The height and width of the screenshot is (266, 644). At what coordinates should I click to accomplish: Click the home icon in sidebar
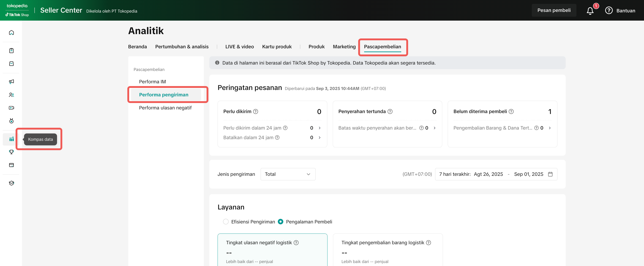tap(11, 33)
